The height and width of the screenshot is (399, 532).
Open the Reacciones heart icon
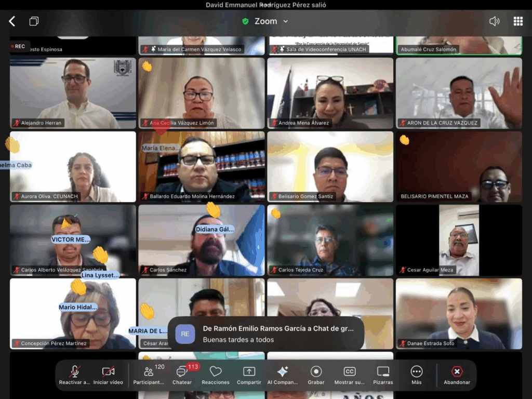[x=216, y=372]
